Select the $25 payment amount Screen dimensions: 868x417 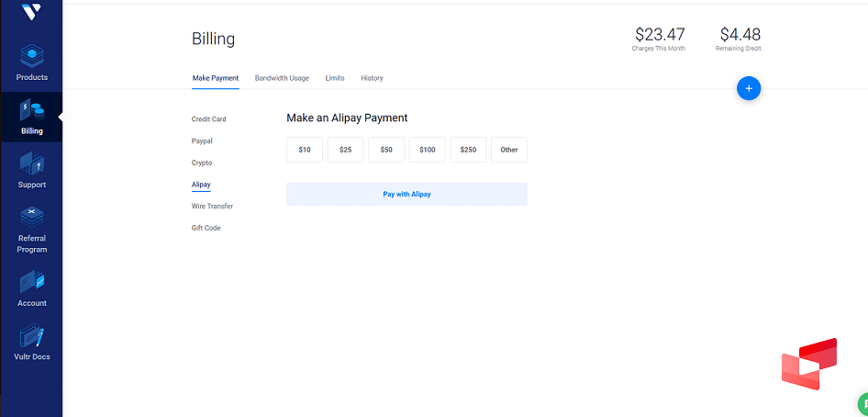[x=345, y=150]
